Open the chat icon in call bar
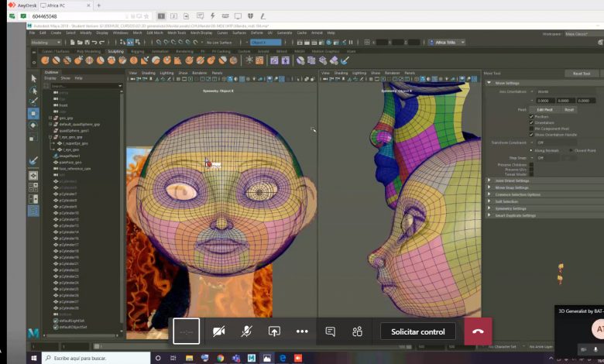 (330, 331)
